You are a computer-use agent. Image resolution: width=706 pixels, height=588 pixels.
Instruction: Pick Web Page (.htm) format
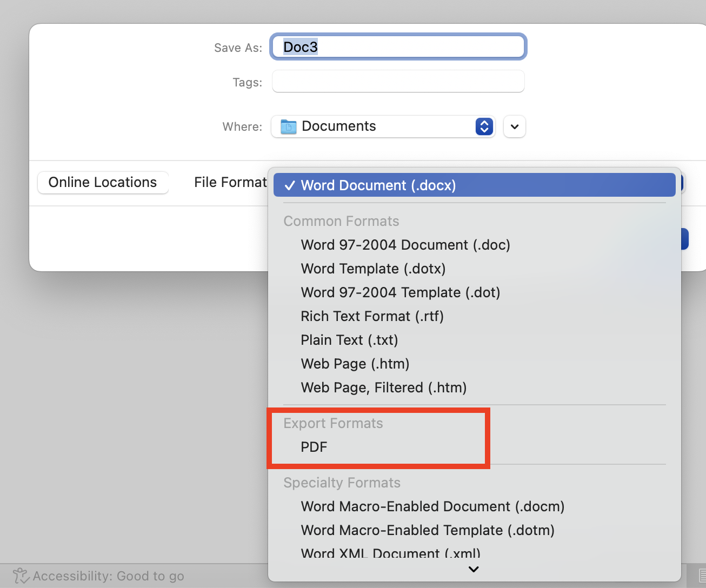(475, 364)
